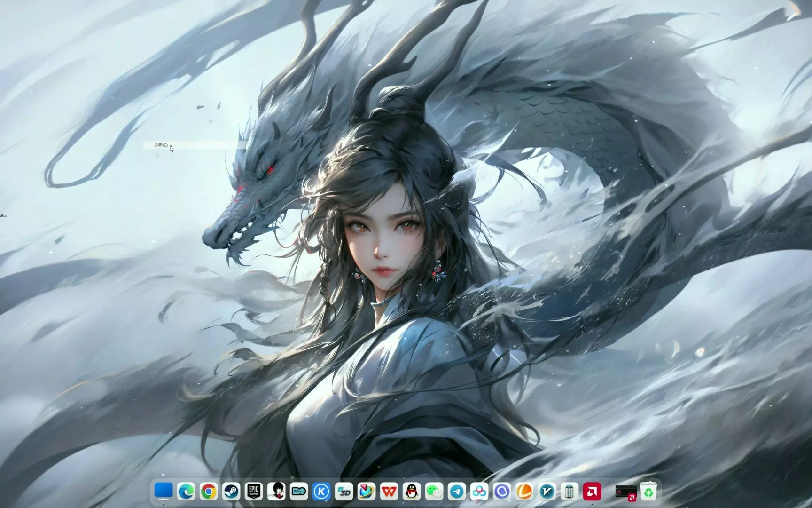Open the orange sphere dock icon
812x508 pixels.
point(524,492)
